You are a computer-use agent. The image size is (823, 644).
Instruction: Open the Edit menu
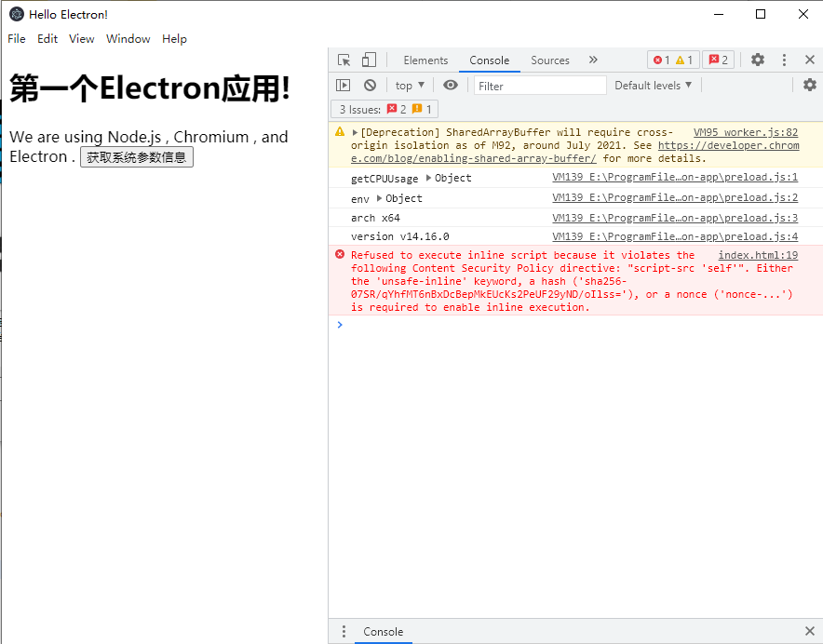[x=47, y=39]
